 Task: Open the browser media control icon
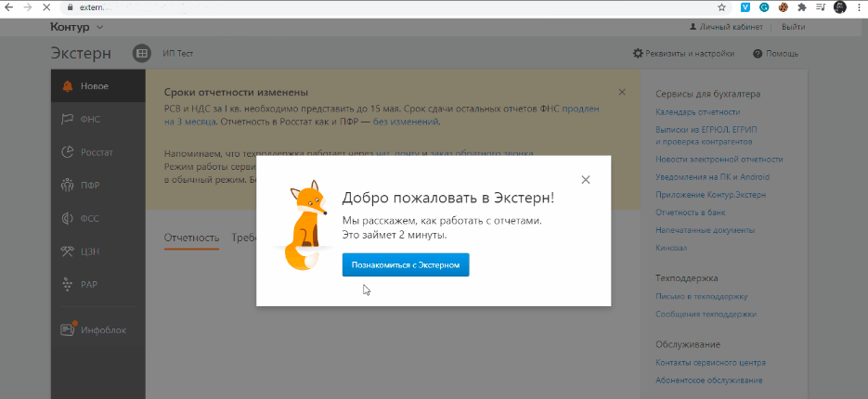[821, 7]
